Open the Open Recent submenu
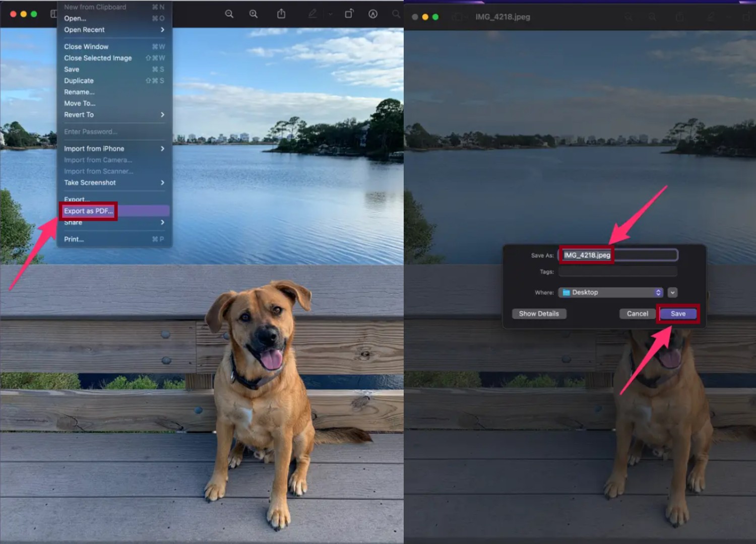 click(x=84, y=30)
